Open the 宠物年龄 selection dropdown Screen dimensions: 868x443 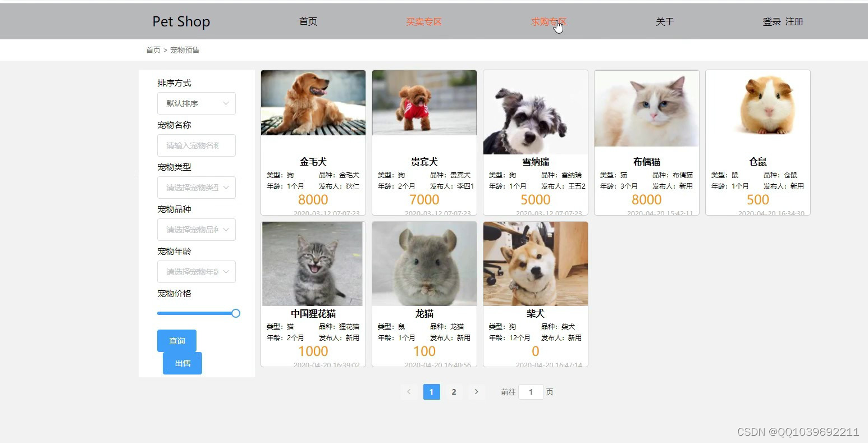tap(196, 272)
